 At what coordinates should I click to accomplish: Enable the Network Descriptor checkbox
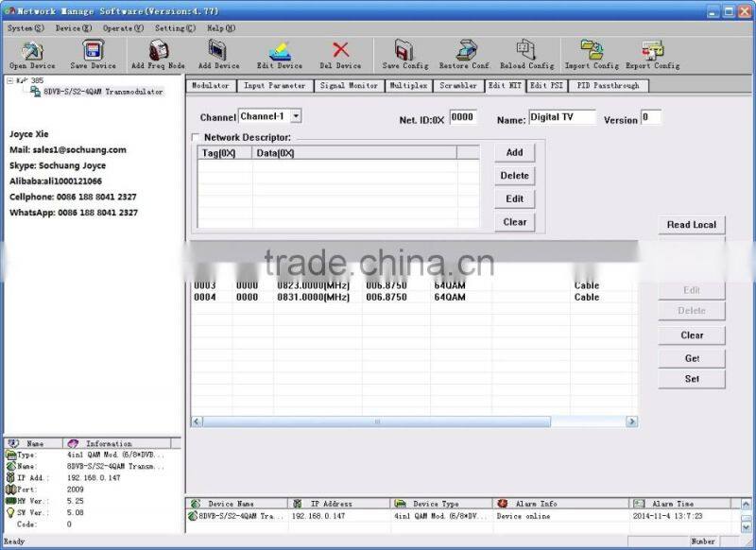197,137
